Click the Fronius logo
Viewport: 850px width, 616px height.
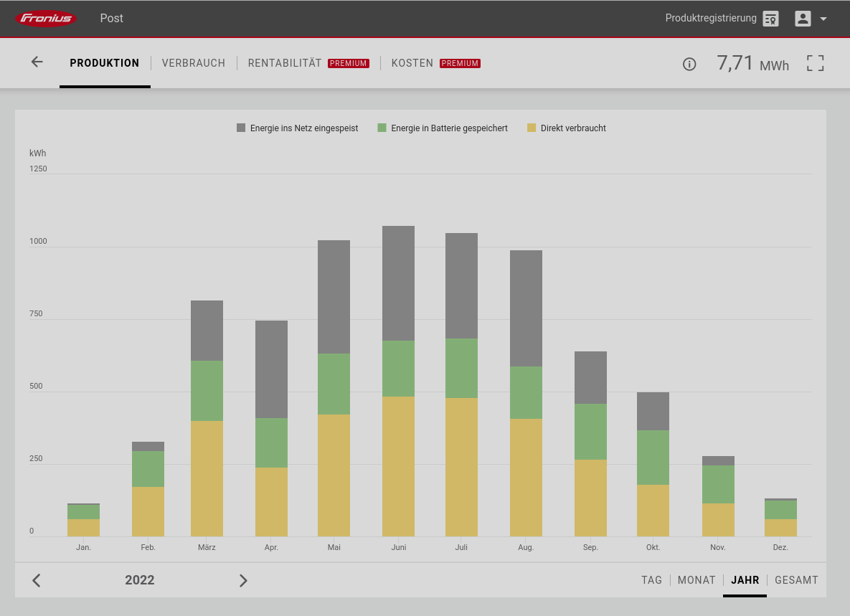click(46, 19)
